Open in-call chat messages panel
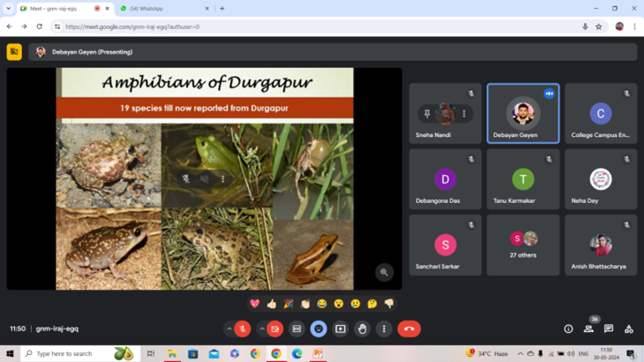Image resolution: width=644 pixels, height=362 pixels. (x=608, y=329)
